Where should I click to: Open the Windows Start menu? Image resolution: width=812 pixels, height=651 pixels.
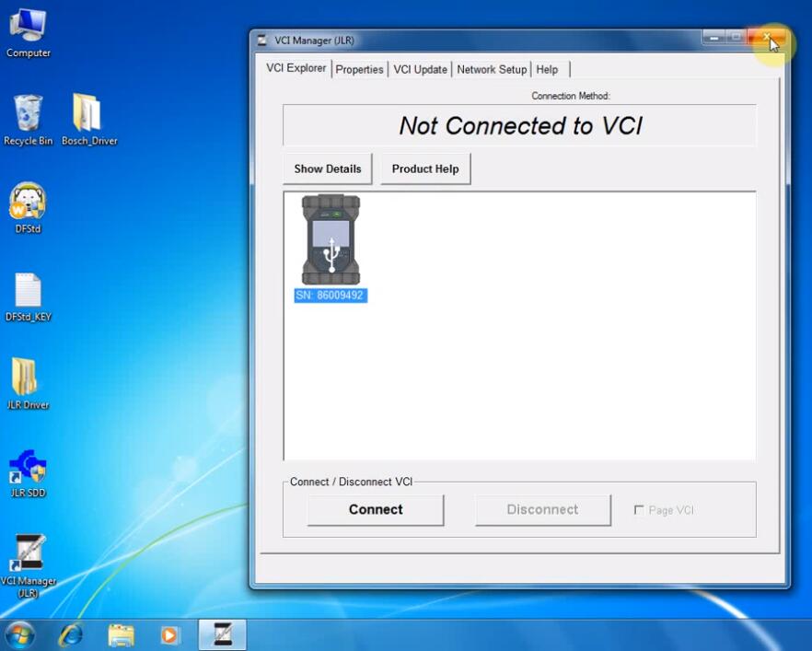click(x=19, y=634)
